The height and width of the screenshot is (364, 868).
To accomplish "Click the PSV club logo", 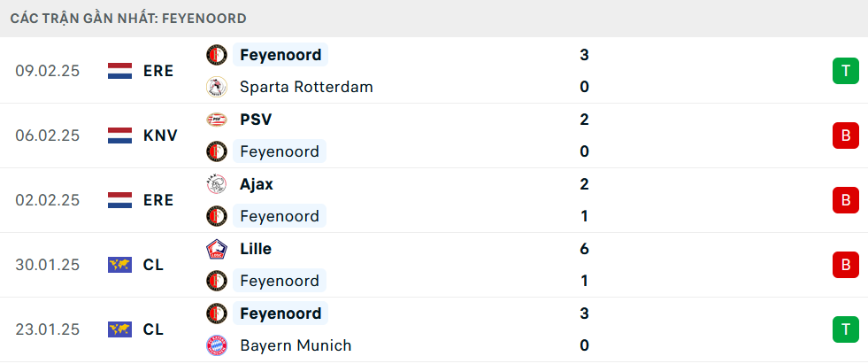I will (216, 120).
